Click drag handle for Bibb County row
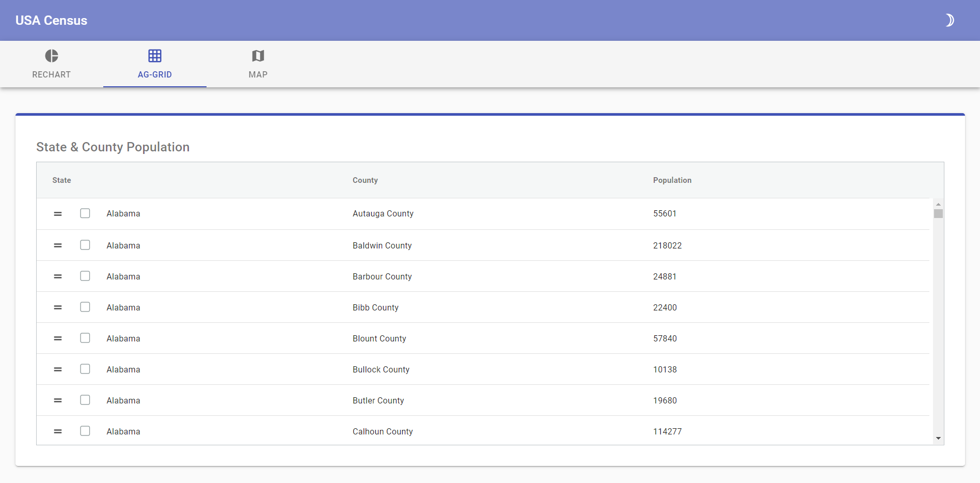 pos(58,307)
